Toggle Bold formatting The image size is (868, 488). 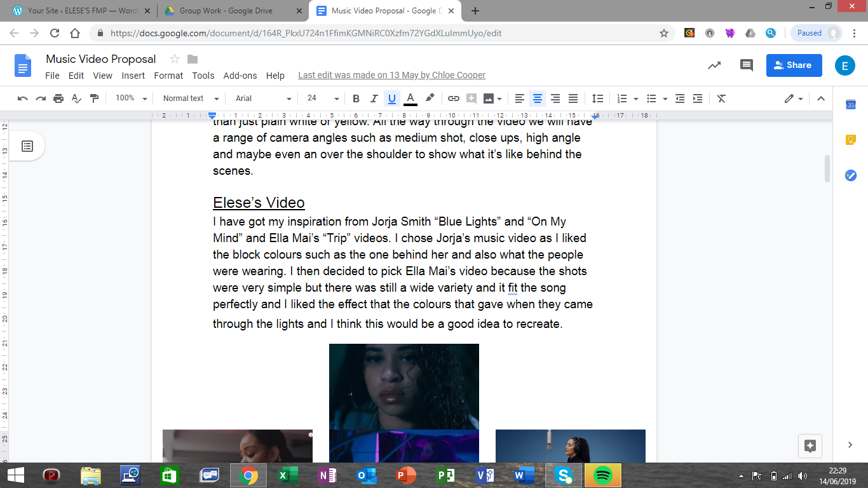356,98
